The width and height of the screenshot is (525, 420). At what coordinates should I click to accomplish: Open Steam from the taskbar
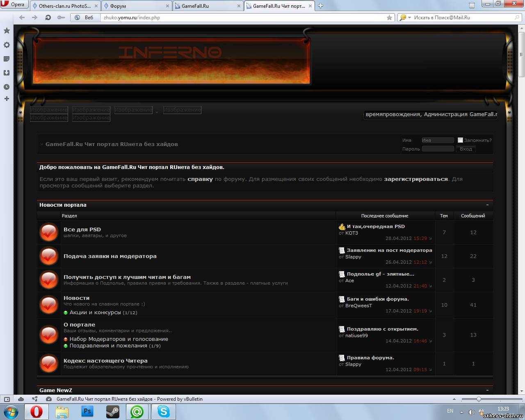pyautogui.click(x=112, y=411)
